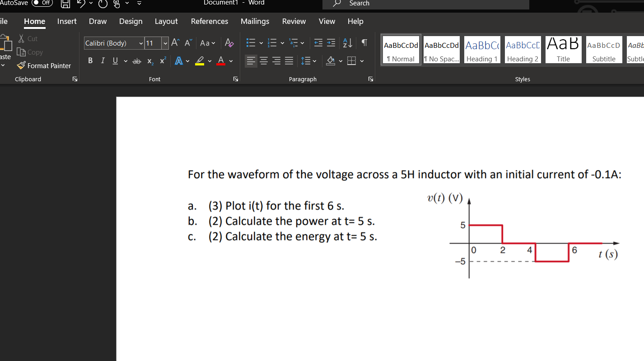Image resolution: width=644 pixels, height=361 pixels.
Task: Increase font size with the grow icon
Action: point(176,43)
